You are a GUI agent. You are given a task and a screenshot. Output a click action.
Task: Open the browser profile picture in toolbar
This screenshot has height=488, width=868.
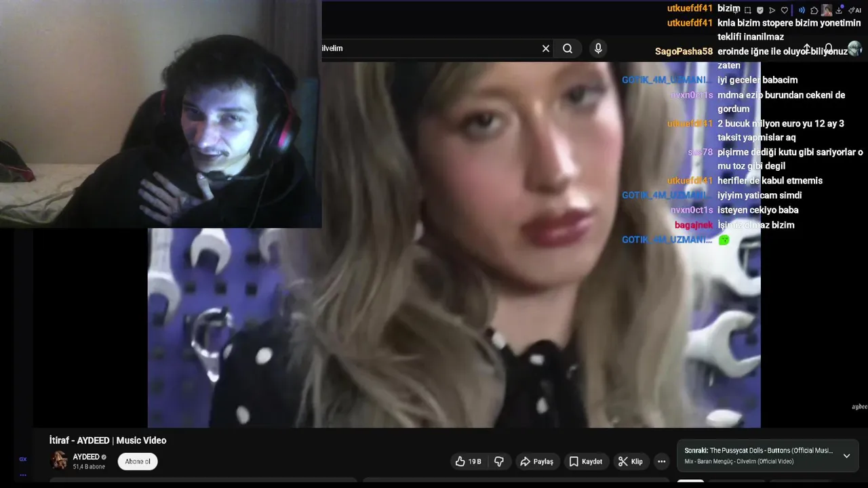[x=827, y=10]
